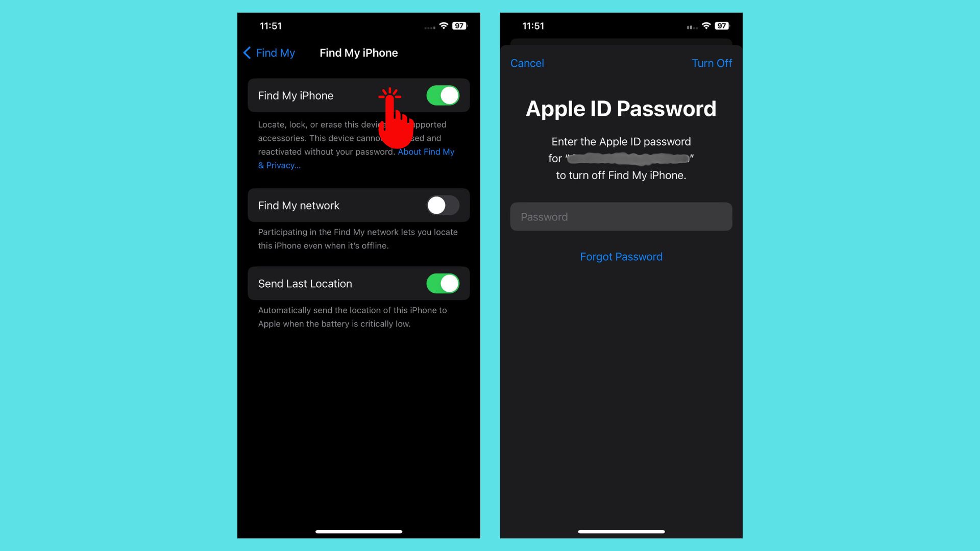Screen dimensions: 980x551
Task: Open Find My settings from breadcrumb
Action: coord(269,52)
